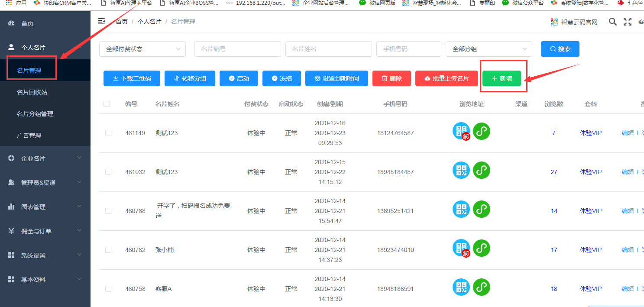
Task: Open the 全部分组 group dropdown
Action: 489,49
